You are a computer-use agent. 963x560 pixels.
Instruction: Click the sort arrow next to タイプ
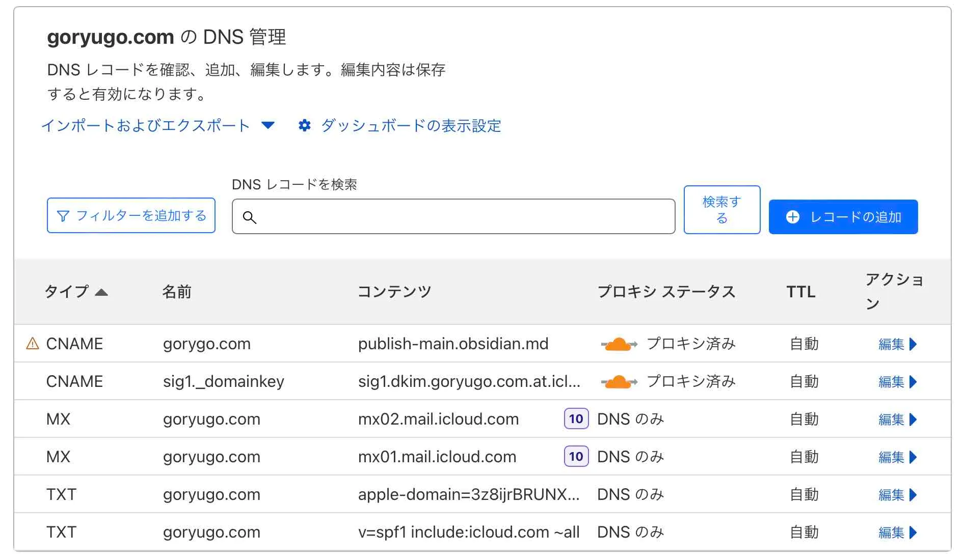pyautogui.click(x=101, y=292)
